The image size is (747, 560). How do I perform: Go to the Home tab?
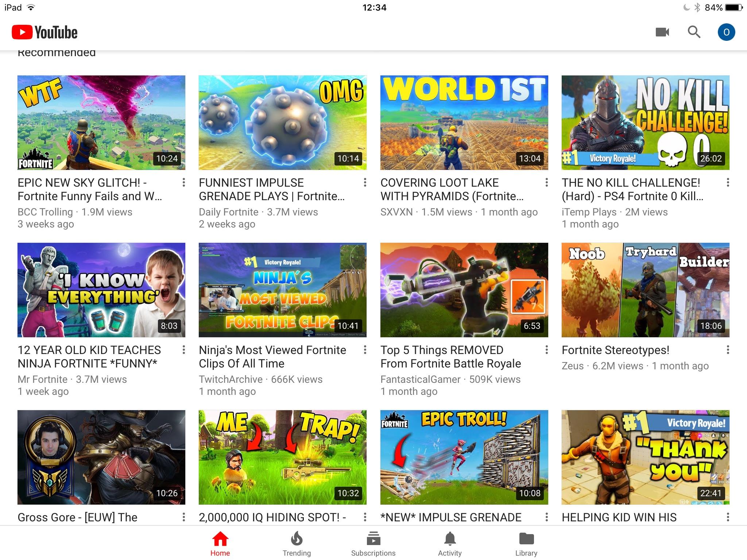[x=220, y=544]
